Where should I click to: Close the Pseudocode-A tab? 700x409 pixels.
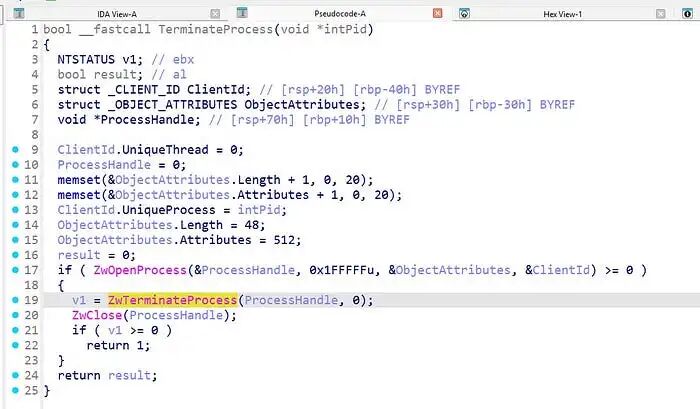(x=438, y=13)
